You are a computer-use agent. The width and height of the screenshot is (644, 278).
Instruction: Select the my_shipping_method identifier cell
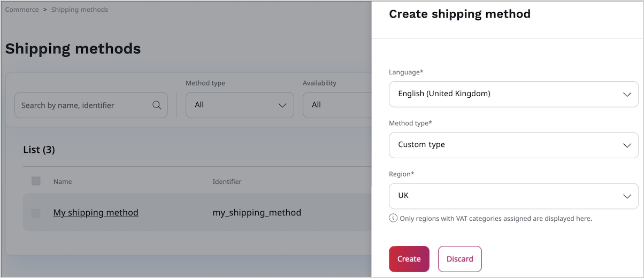(257, 213)
